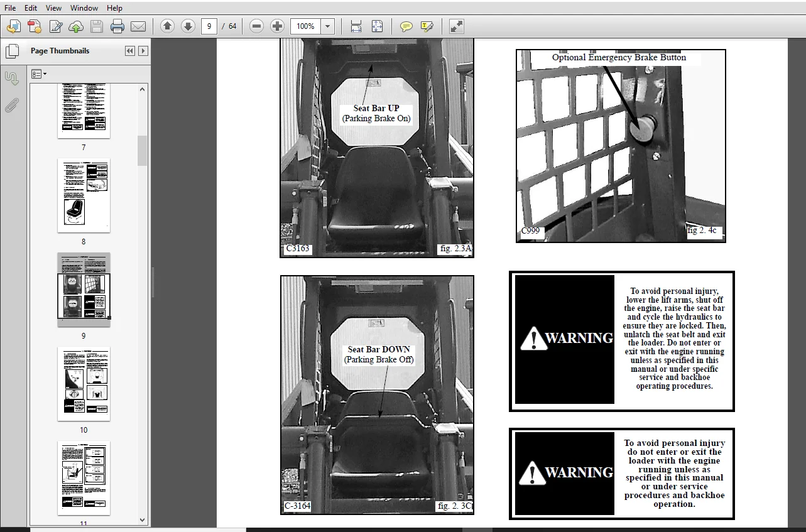Select the page 11 thumbnail

pyautogui.click(x=84, y=478)
